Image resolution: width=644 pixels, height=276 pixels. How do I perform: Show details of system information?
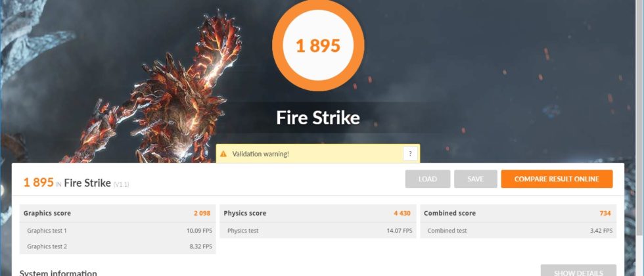coord(578,271)
